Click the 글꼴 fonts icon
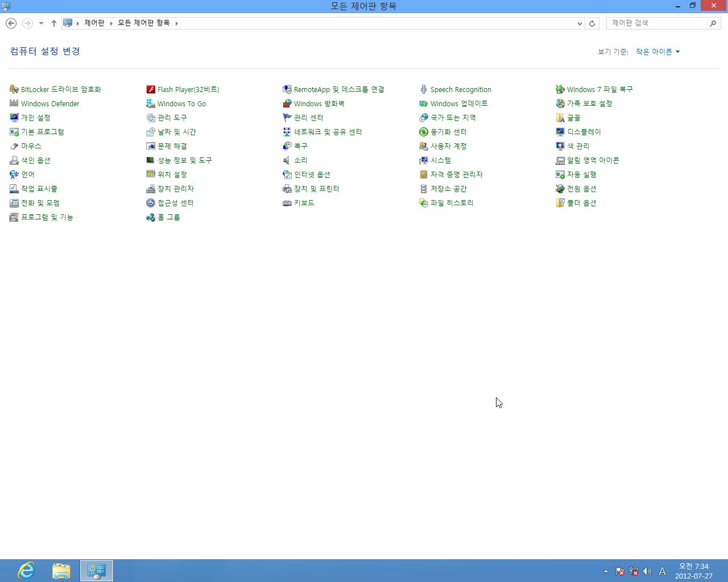The height and width of the screenshot is (582, 728). pos(560,118)
